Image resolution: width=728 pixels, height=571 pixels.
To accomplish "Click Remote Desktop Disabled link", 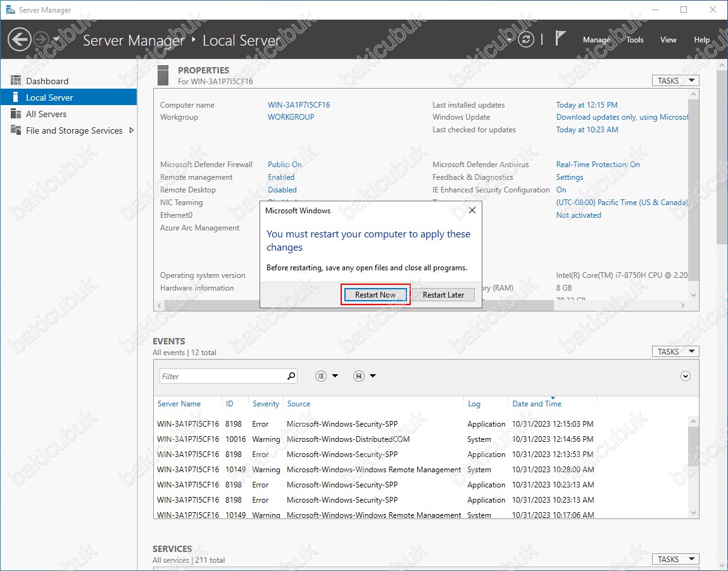I will point(282,189).
